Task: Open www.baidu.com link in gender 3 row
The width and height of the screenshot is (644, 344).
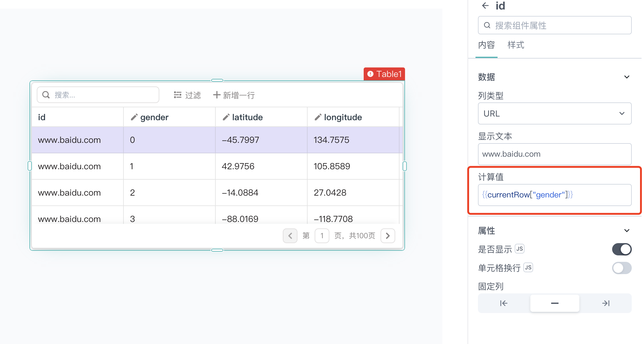Action: pos(69,219)
